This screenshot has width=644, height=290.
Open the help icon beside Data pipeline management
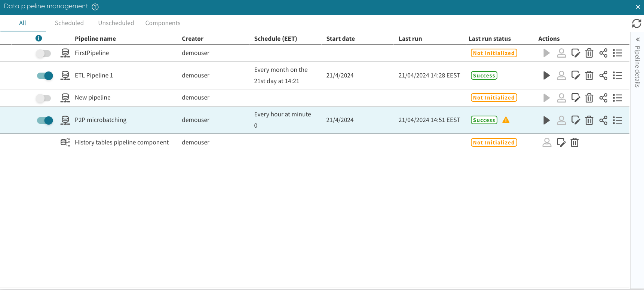(x=95, y=7)
